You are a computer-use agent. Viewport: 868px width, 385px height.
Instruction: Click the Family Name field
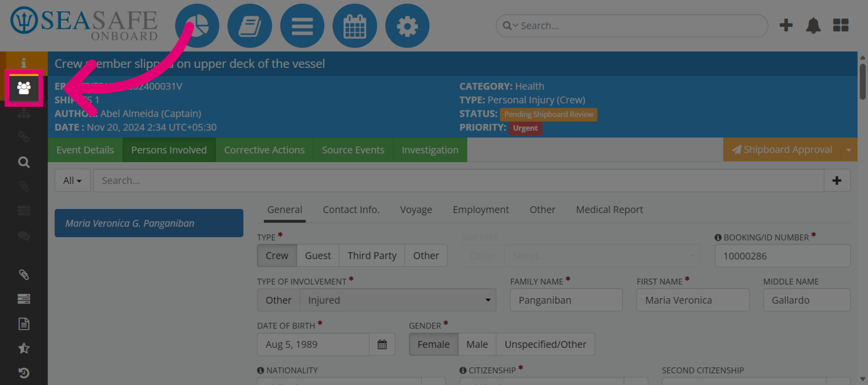[x=566, y=300]
